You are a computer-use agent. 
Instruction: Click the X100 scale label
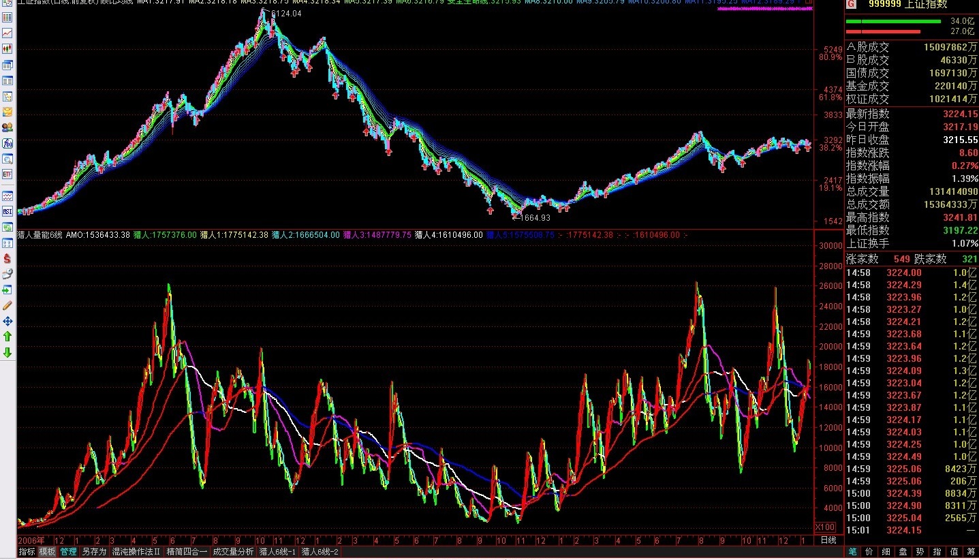[x=826, y=527]
